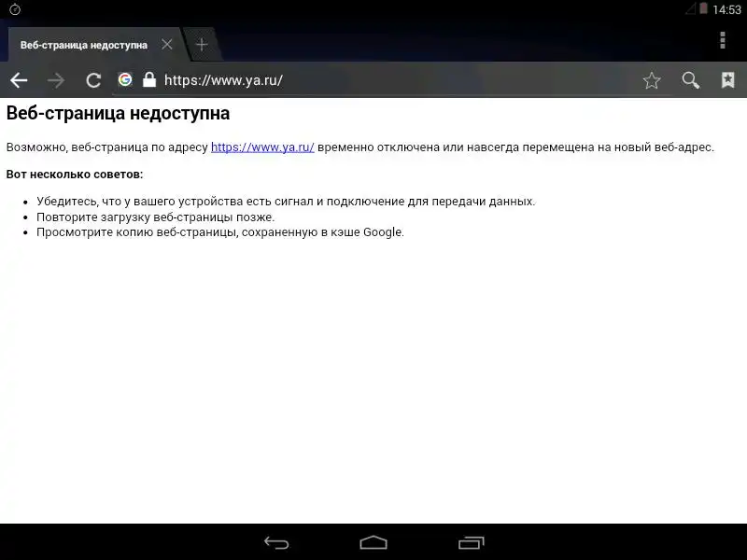The height and width of the screenshot is (560, 747).
Task: Tap the Android back navigation button
Action: pyautogui.click(x=276, y=543)
